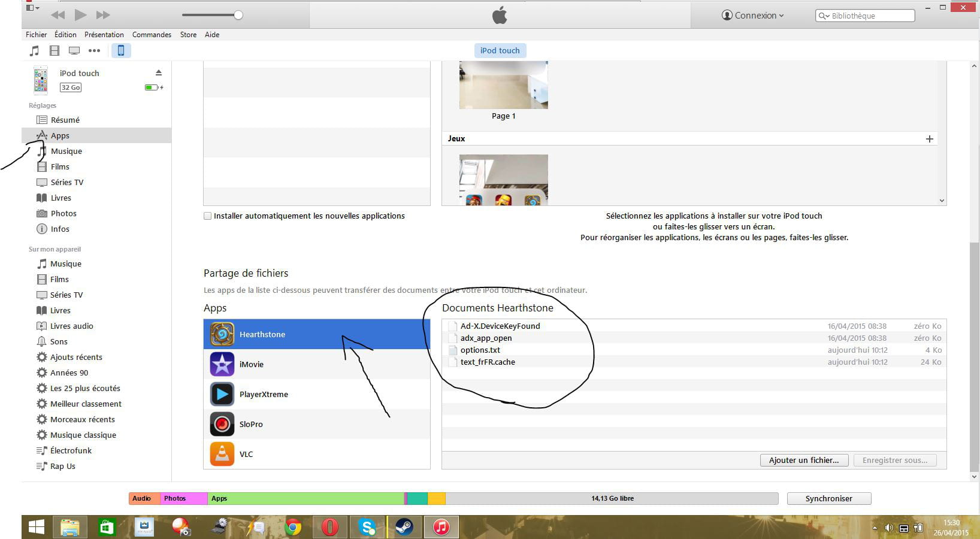The height and width of the screenshot is (539, 980).
Task: Eject the iPod touch
Action: pyautogui.click(x=159, y=73)
